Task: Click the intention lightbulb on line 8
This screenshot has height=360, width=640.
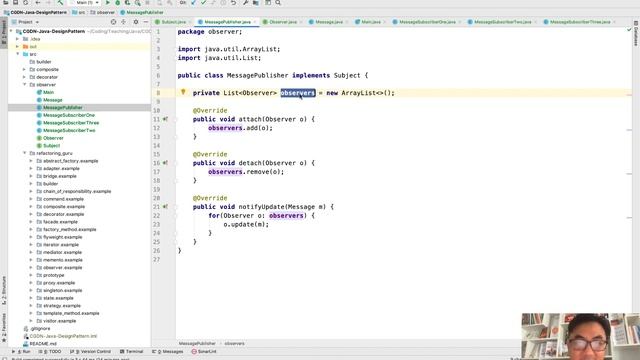Action: (183, 92)
